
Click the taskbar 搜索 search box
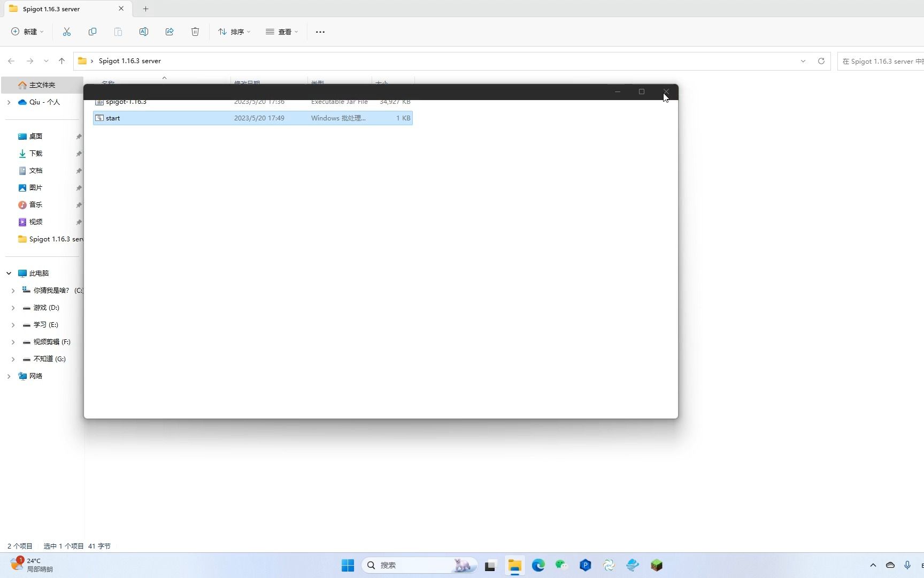(420, 565)
